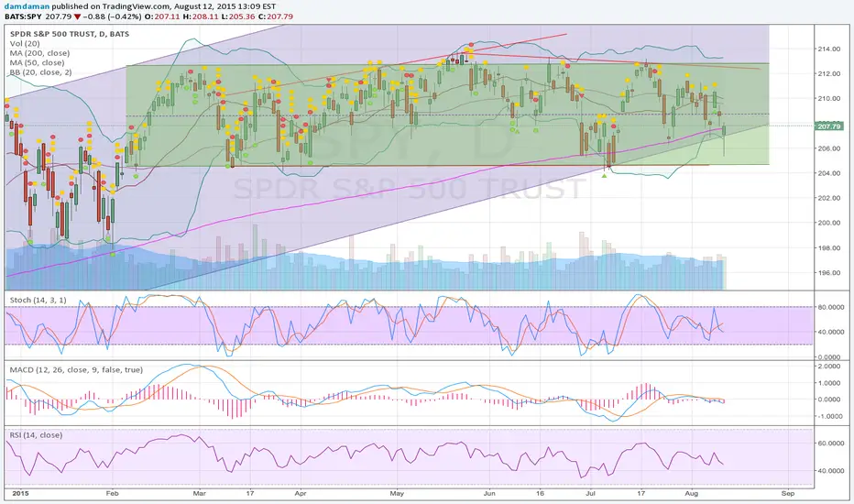Click the green up-triangle marker below the July low

pyautogui.click(x=604, y=175)
